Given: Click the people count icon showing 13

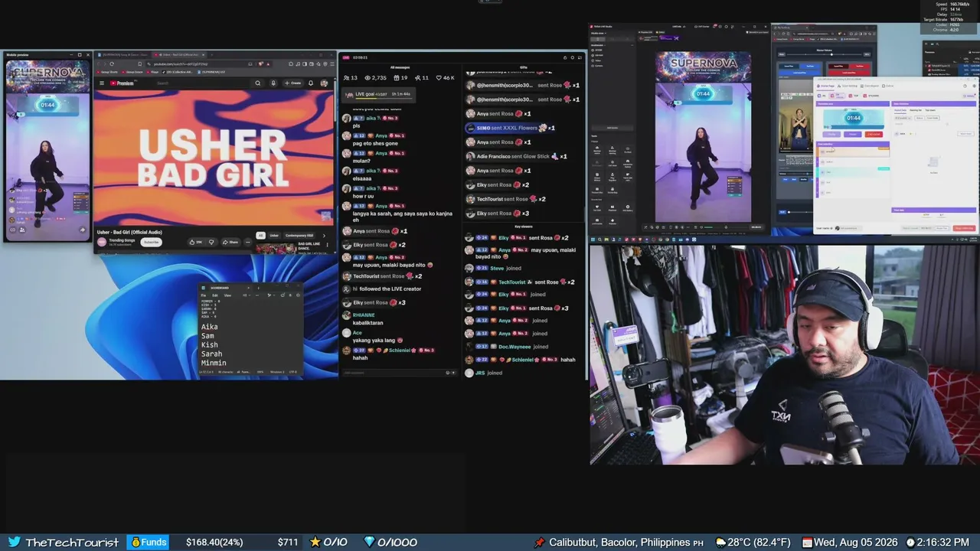Looking at the screenshot, I should 347,77.
